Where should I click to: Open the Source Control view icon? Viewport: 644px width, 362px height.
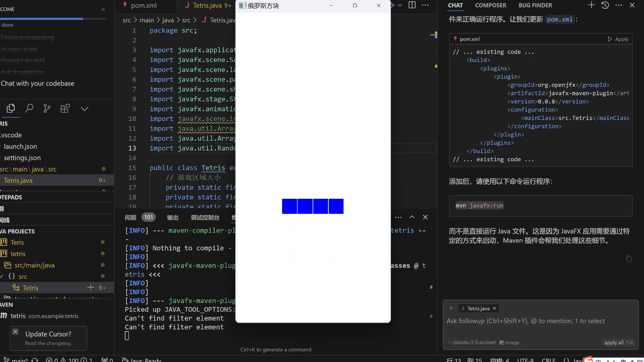(x=47, y=109)
